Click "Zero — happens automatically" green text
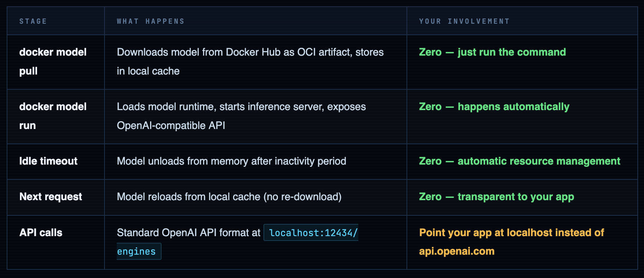This screenshot has width=644, height=278. click(x=494, y=107)
